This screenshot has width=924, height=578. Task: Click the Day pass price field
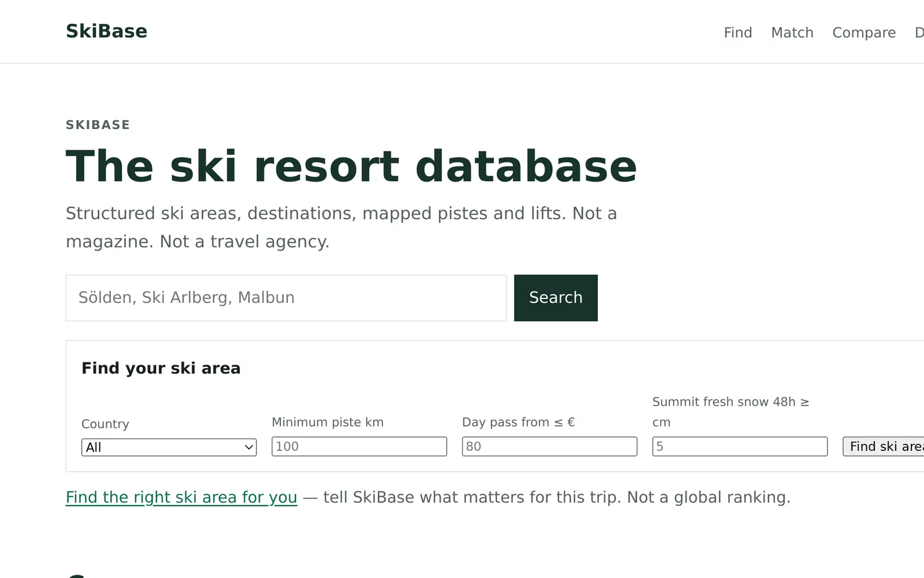[549, 446]
